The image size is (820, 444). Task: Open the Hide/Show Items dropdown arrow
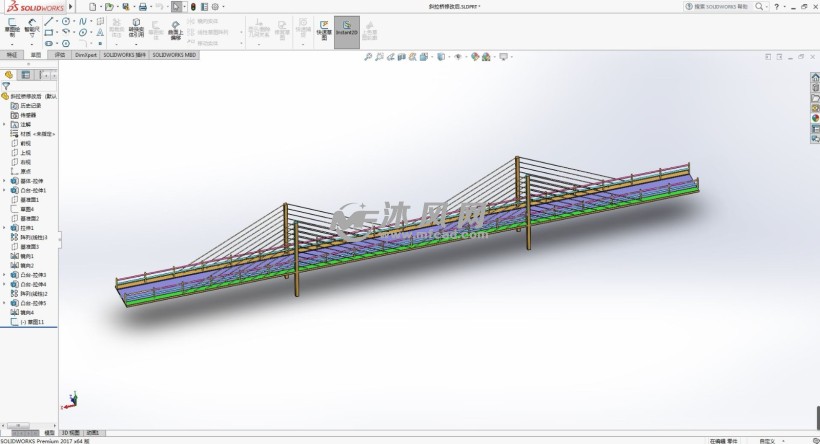465,56
